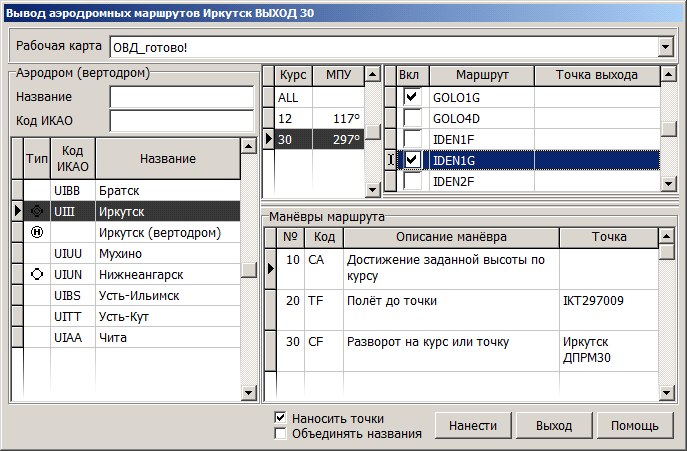Screen dimensions: 687x451
Task: Click the aerodrome type icon for Иркутск
Action: [x=37, y=211]
